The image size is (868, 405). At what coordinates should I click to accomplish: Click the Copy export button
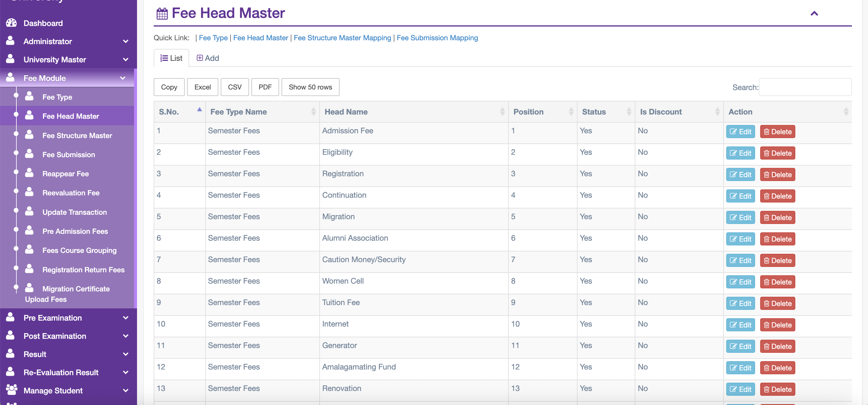169,87
